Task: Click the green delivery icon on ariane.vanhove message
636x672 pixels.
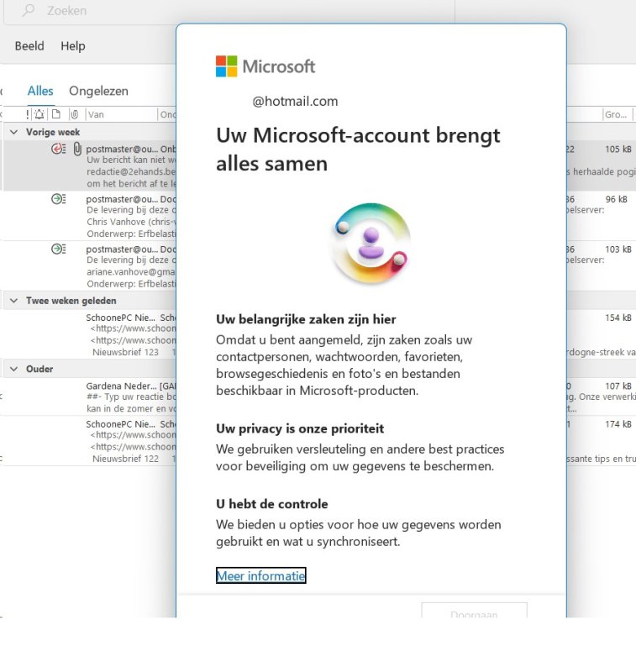Action: tap(58, 249)
